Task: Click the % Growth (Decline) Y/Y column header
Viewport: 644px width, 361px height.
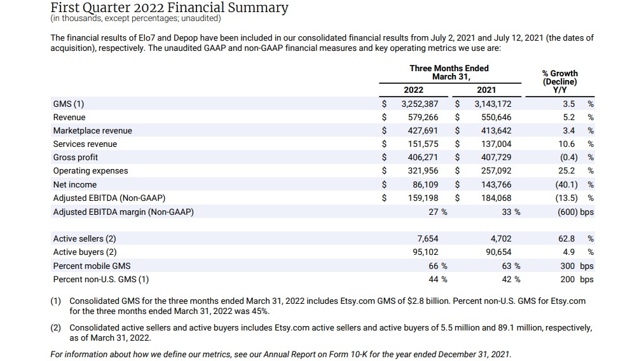Action: (559, 82)
